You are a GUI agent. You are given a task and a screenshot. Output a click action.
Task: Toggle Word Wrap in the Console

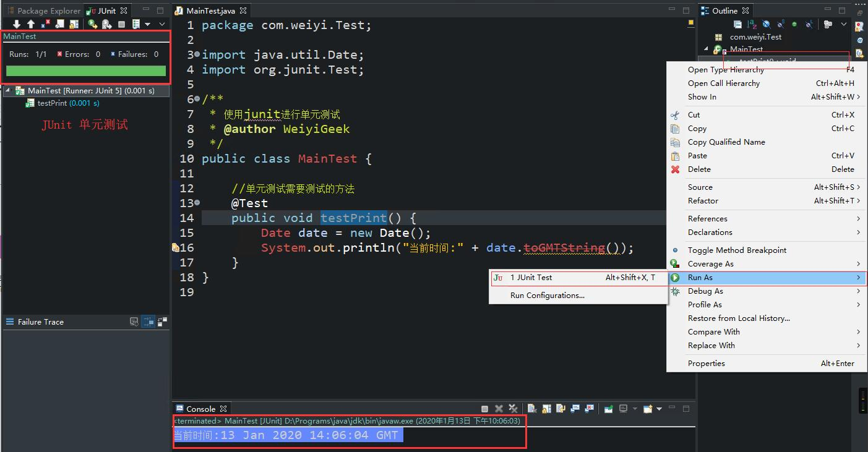[561, 409]
